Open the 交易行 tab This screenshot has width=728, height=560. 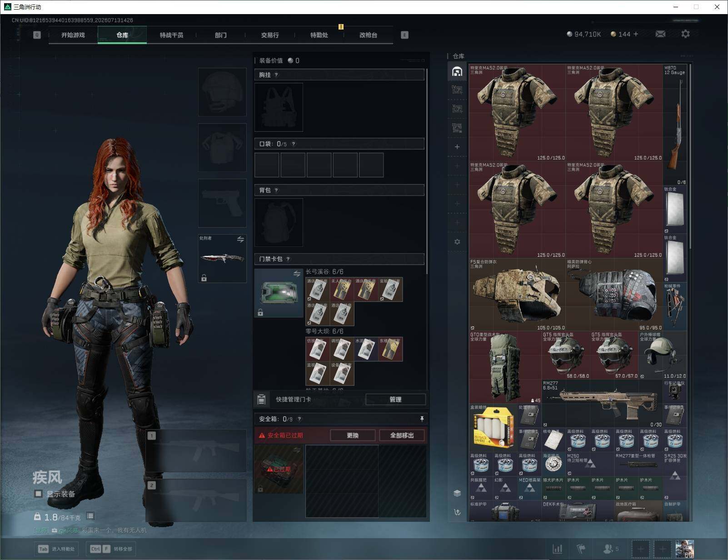point(270,35)
